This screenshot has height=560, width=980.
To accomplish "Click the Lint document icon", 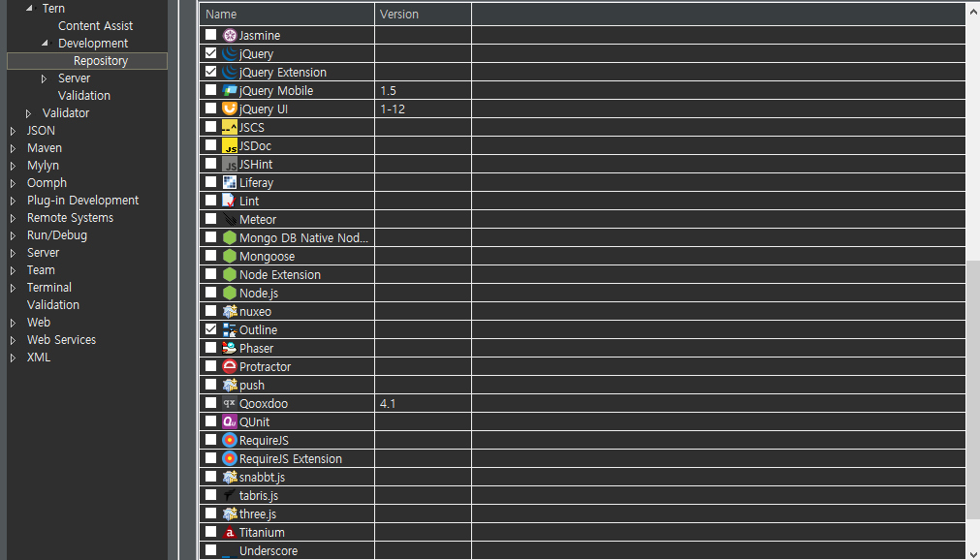I will (x=230, y=202).
